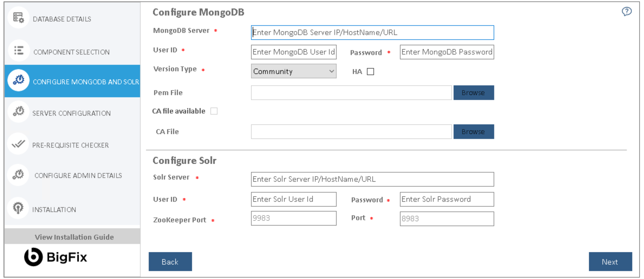Enable the HA checkbox
Viewport: 644px width, 279px height.
(x=370, y=71)
